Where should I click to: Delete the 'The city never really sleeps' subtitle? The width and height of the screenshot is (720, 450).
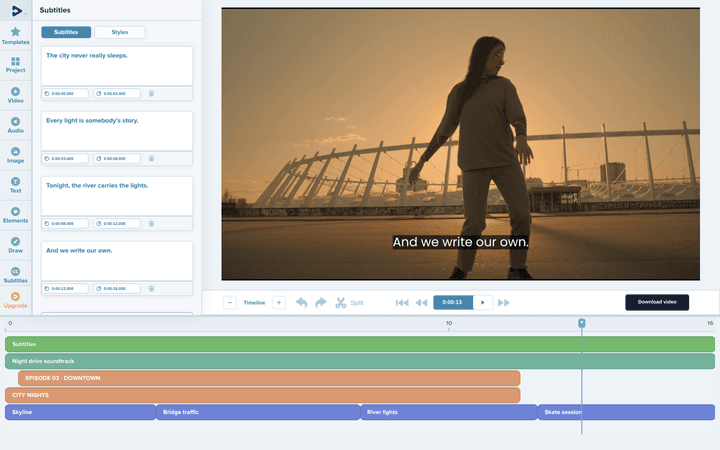[x=152, y=94]
